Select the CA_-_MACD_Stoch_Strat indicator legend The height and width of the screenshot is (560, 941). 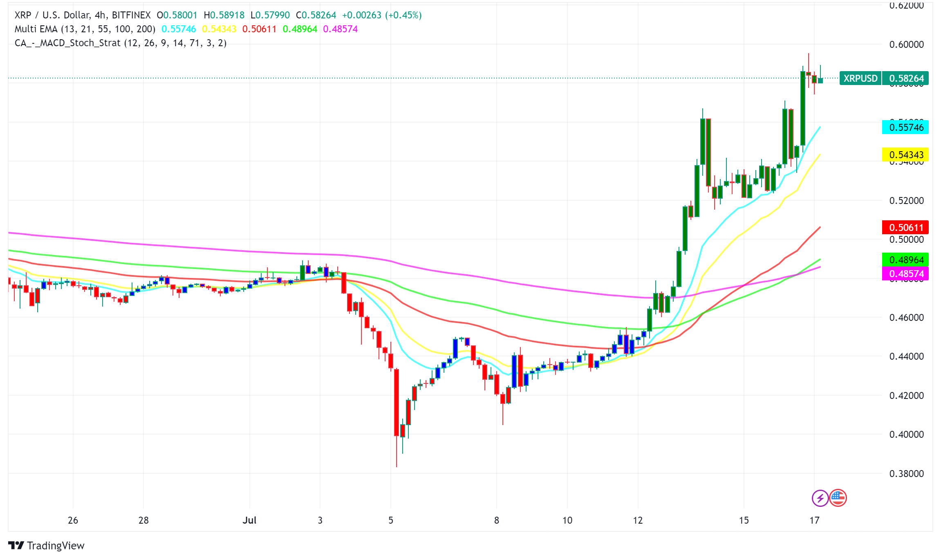[121, 43]
